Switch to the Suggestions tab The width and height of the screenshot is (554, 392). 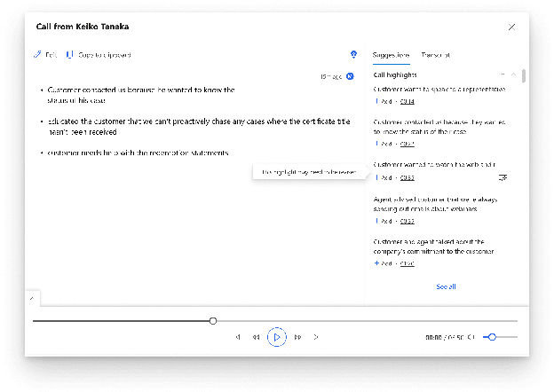[391, 55]
